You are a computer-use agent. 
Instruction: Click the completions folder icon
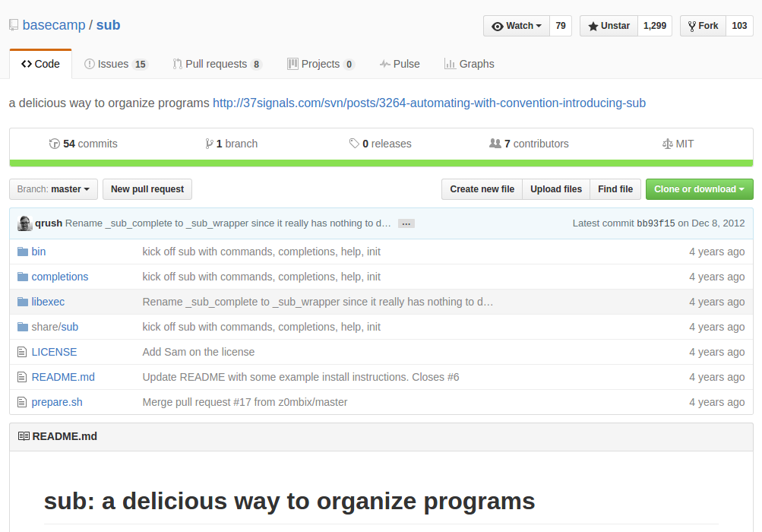point(22,277)
